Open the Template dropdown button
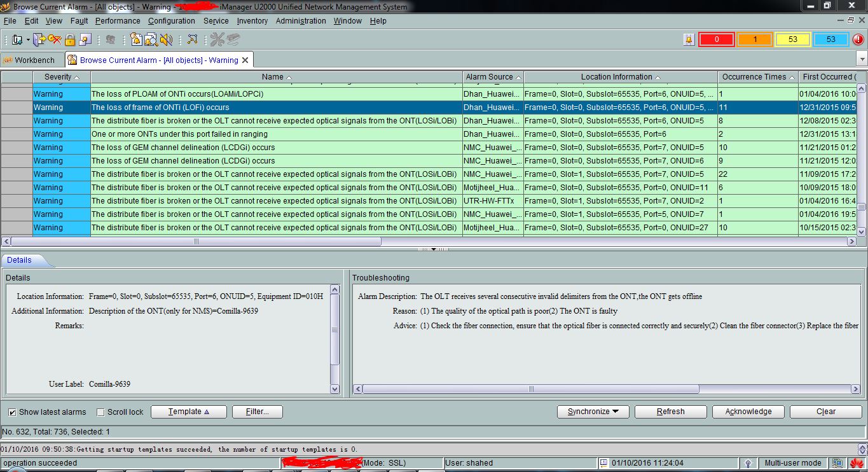868x472 pixels. 189,412
